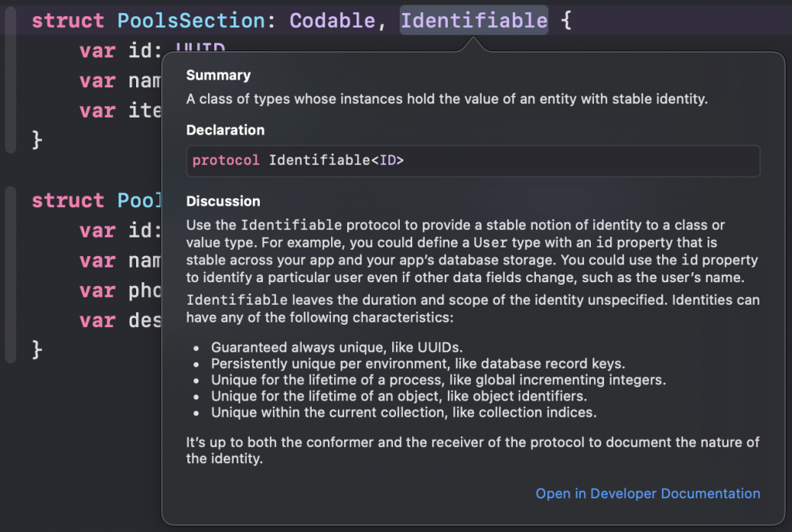Click the 'var pho' line in second struct
Image resolution: width=792 pixels, height=532 pixels.
120,290
